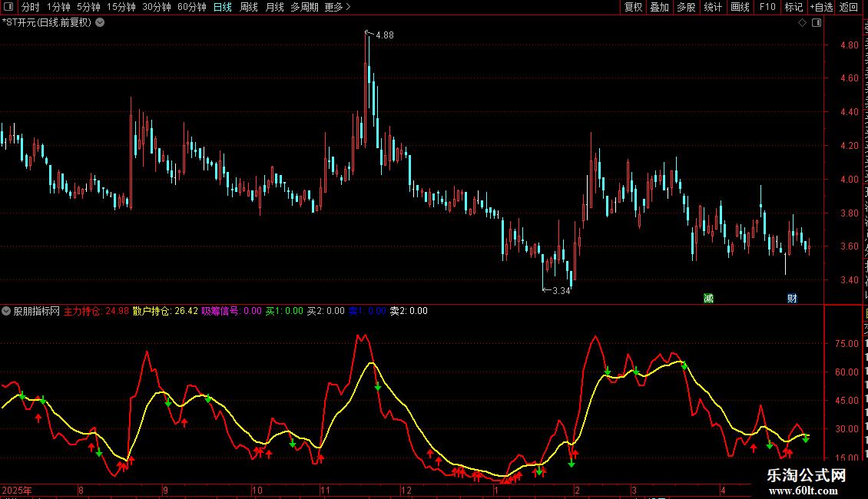
Task: Click 返回 to go back
Action: [849, 7]
